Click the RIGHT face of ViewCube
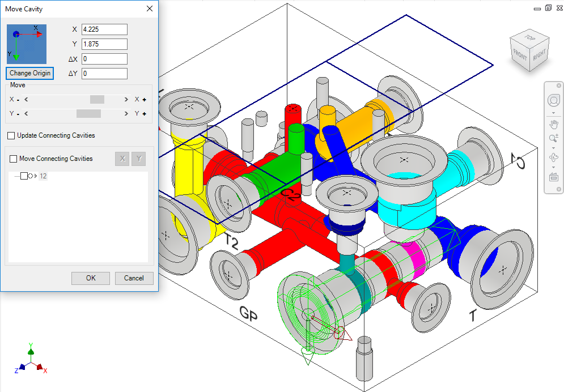 click(540, 54)
